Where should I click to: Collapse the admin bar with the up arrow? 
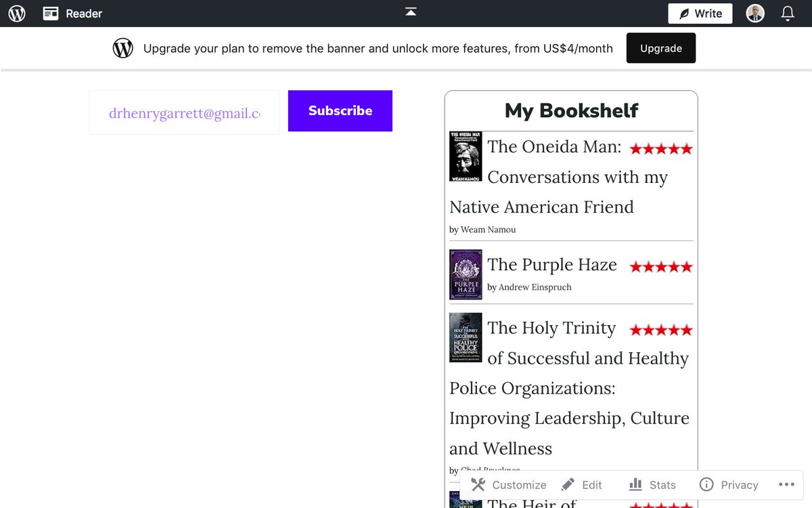411,12
